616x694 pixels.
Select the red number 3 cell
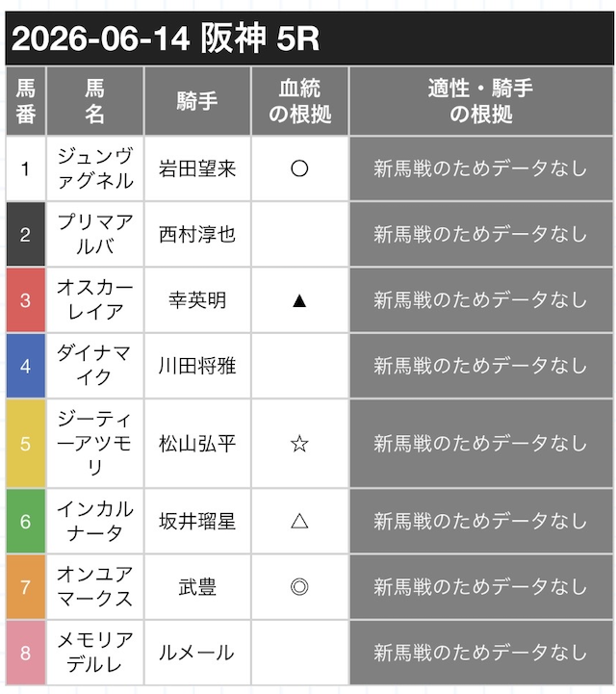click(26, 300)
